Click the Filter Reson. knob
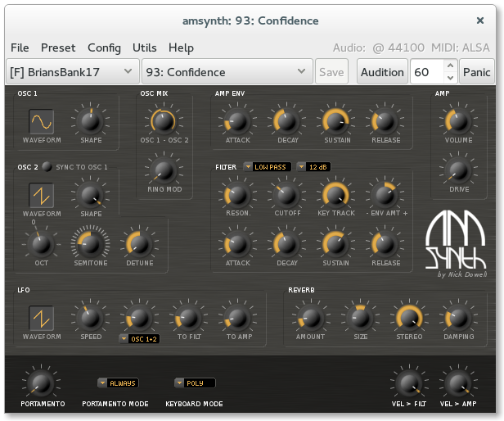This screenshot has height=421, width=504. 238,195
